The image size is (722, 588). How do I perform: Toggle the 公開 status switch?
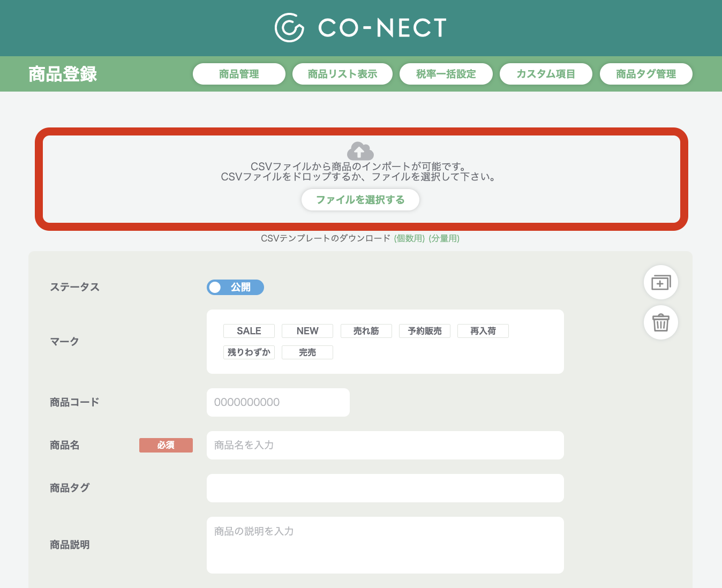[x=235, y=288]
